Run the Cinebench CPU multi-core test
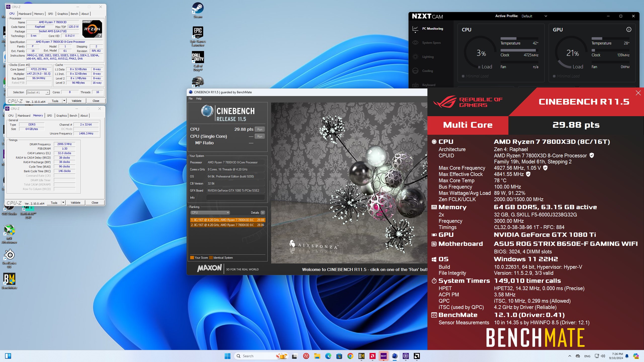Viewport: 644px width, 362px height. pos(260,129)
